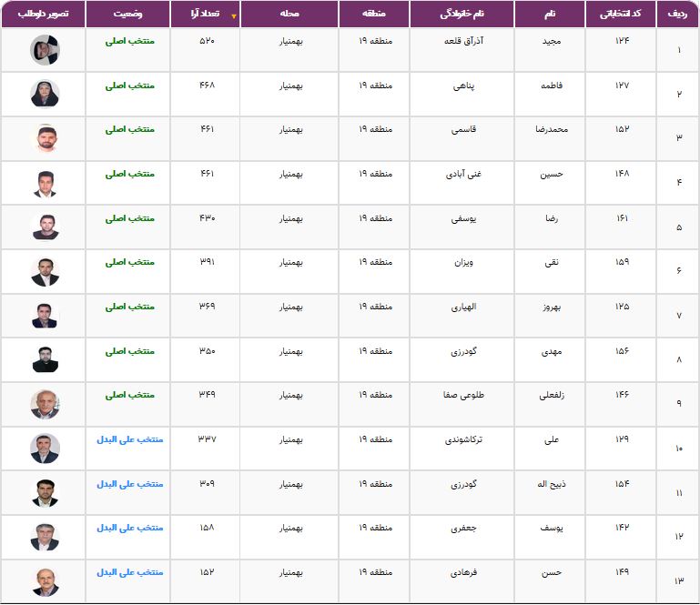Viewport: 700px width, 605px height.
Task: Click منتخب اصلی status in first row
Action: point(130,41)
